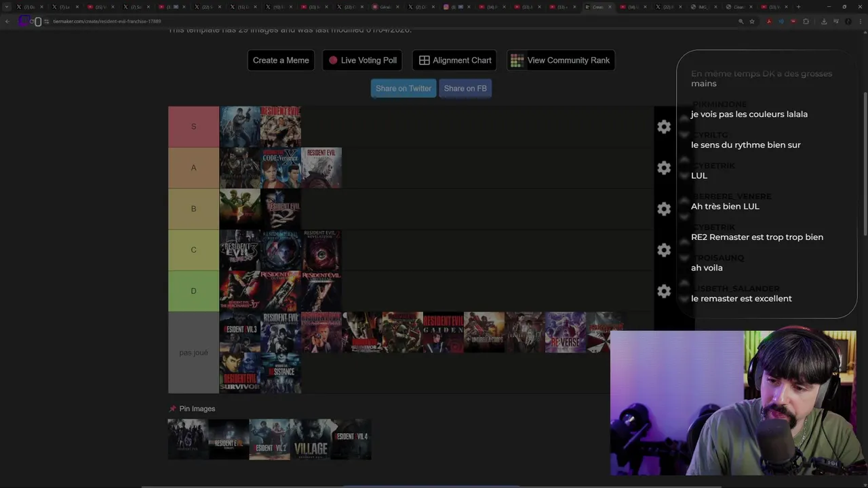868x488 pixels.
Task: Click the orange A tier label
Action: tap(193, 167)
